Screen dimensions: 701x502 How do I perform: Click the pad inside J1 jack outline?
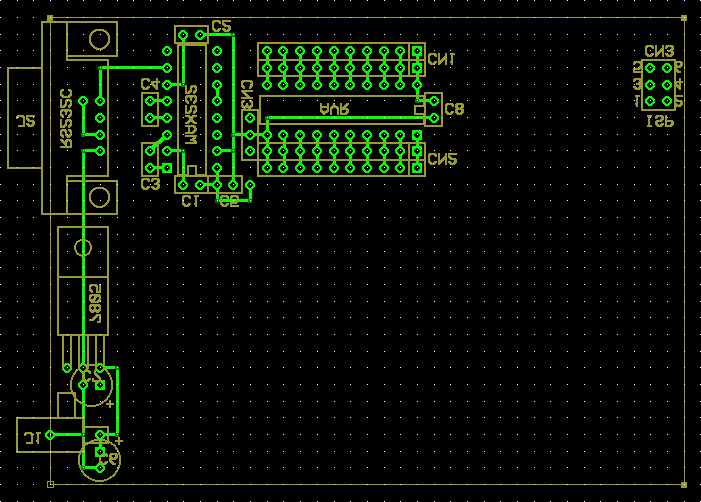coord(49,435)
